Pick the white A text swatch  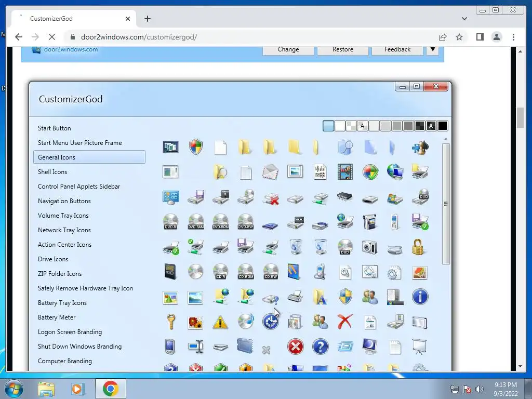431,126
